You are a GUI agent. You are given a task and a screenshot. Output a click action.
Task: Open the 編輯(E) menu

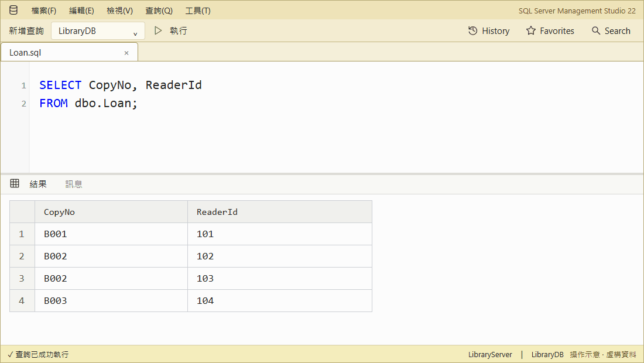81,11
